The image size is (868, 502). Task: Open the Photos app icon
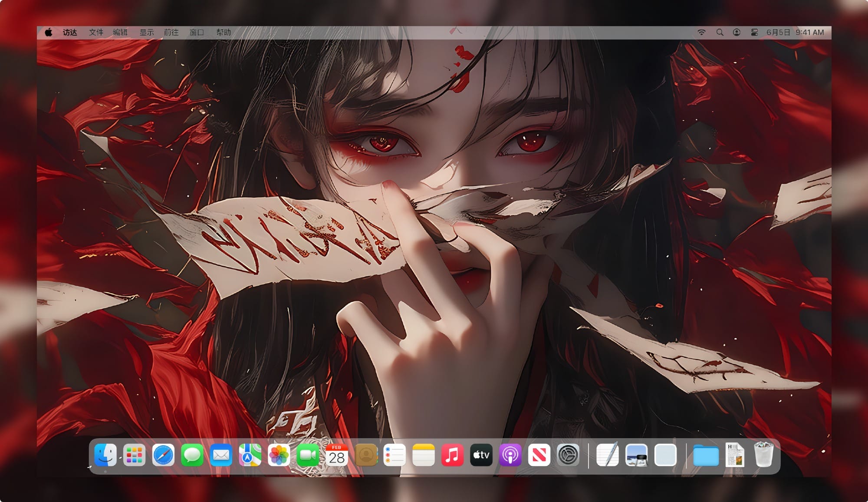coord(279,455)
